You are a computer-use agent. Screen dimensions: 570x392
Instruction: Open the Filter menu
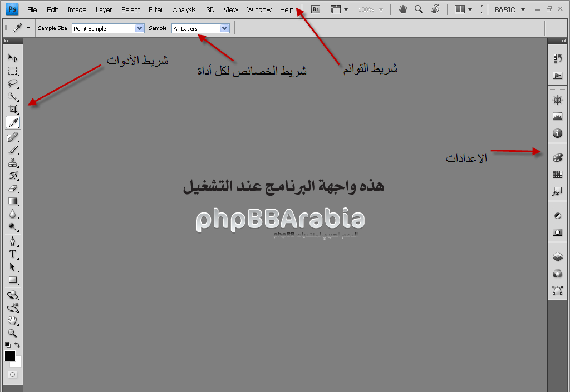click(156, 10)
